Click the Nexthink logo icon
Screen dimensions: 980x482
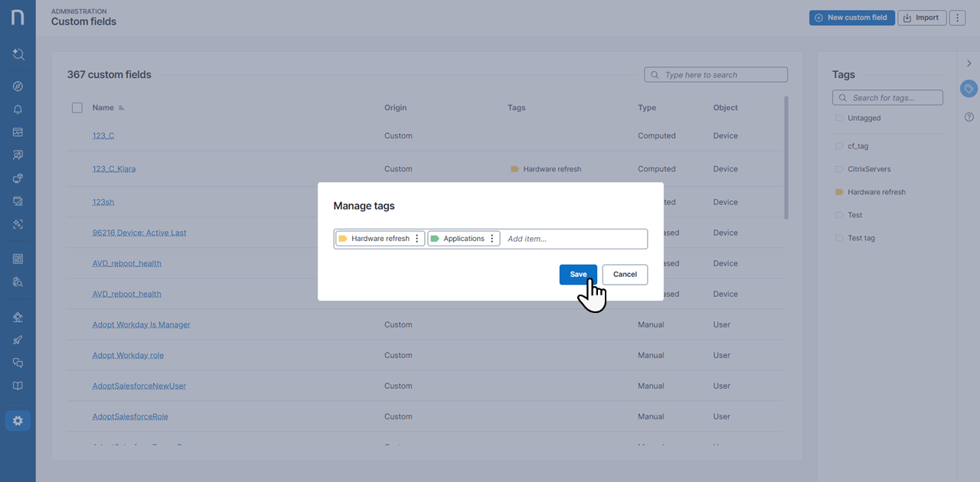[x=18, y=18]
